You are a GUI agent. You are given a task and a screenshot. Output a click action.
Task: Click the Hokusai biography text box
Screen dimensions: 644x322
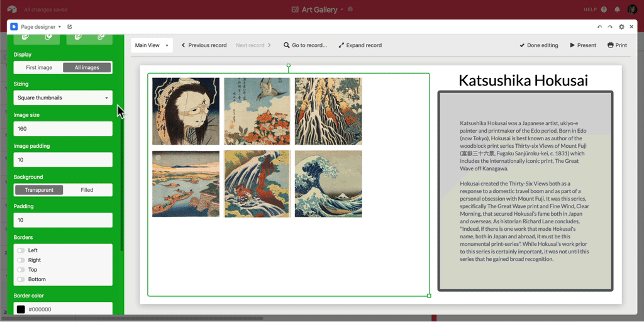coord(525,191)
